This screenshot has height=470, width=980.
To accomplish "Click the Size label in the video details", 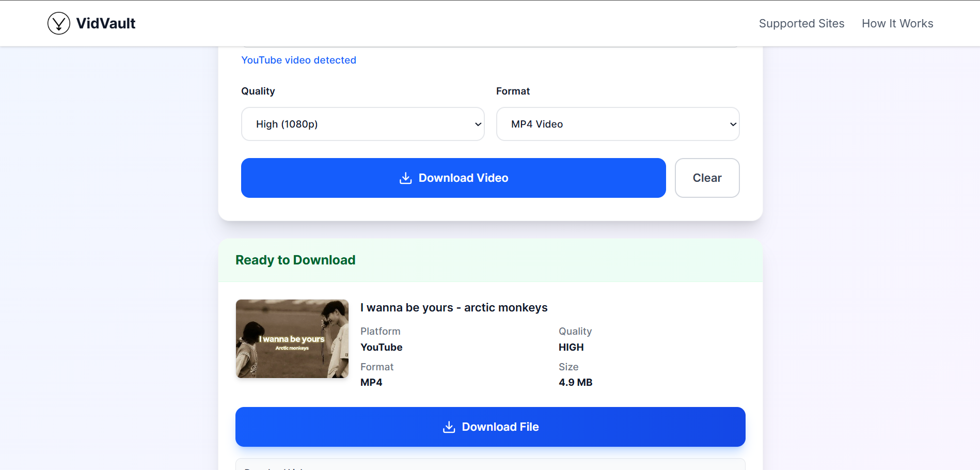I will tap(568, 367).
